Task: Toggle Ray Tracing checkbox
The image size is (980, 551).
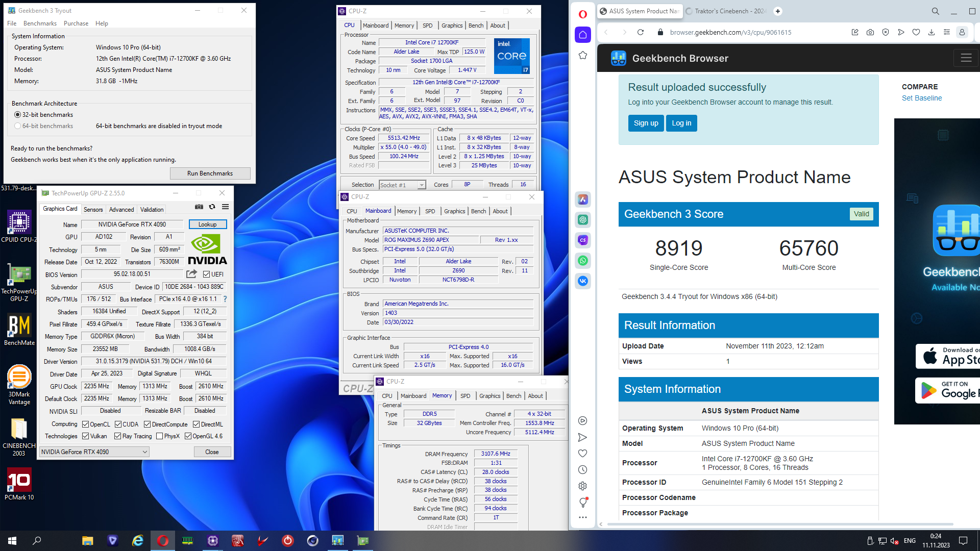Action: point(118,436)
